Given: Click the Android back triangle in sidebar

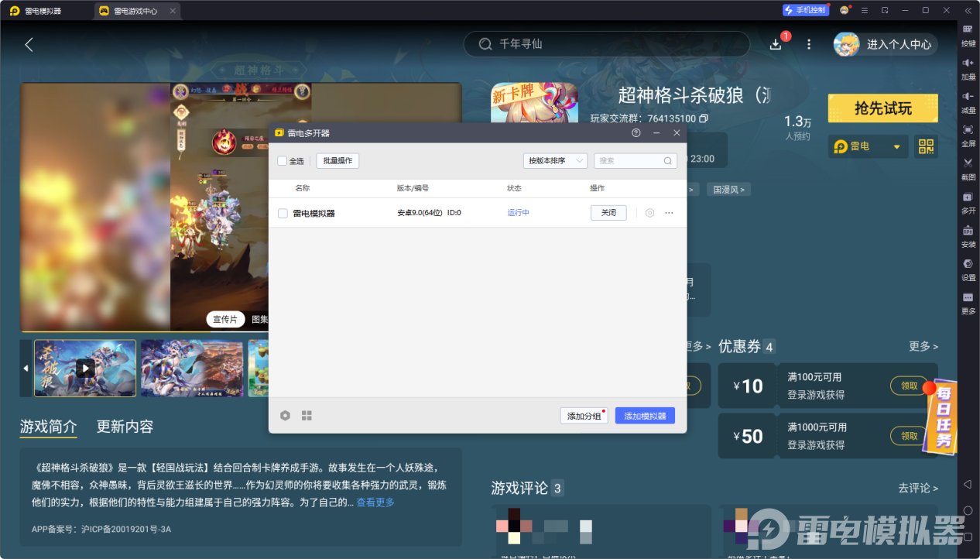Looking at the screenshot, I should pos(968,485).
